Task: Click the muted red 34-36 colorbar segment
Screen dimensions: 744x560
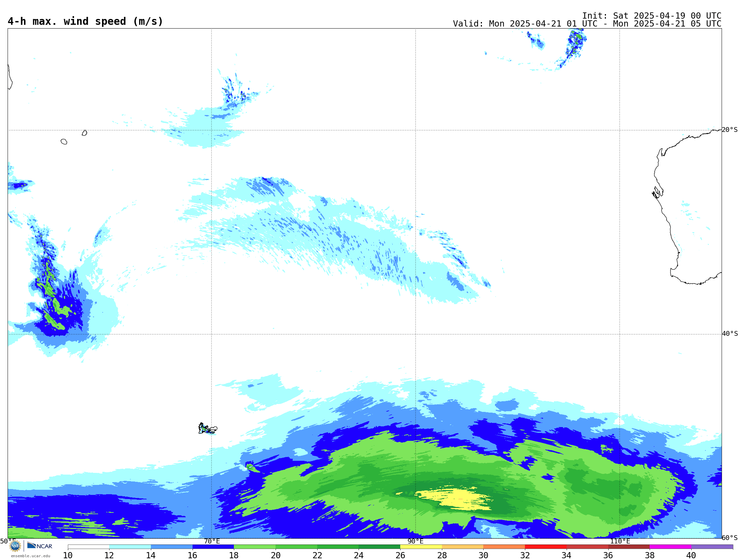Action: tap(587, 547)
